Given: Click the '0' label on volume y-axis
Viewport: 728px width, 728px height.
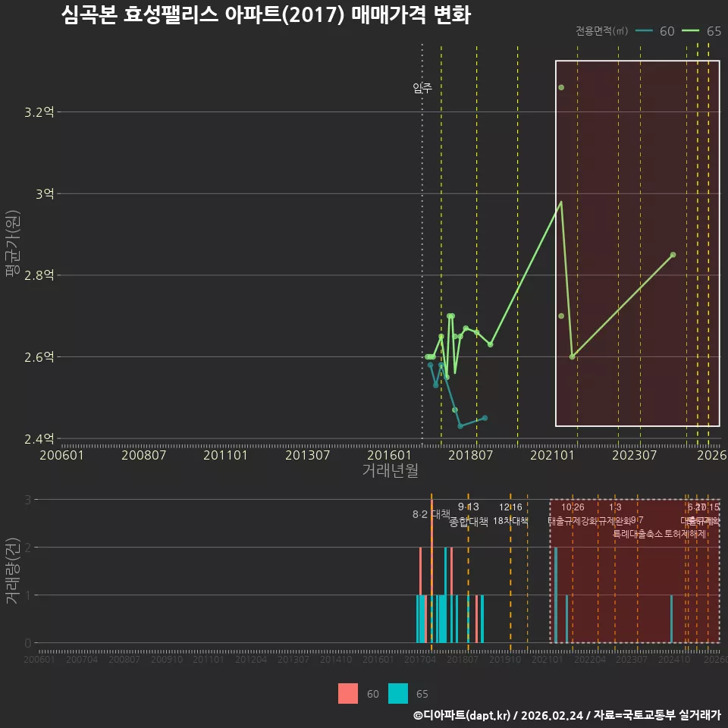Looking at the screenshot, I should (x=28, y=643).
